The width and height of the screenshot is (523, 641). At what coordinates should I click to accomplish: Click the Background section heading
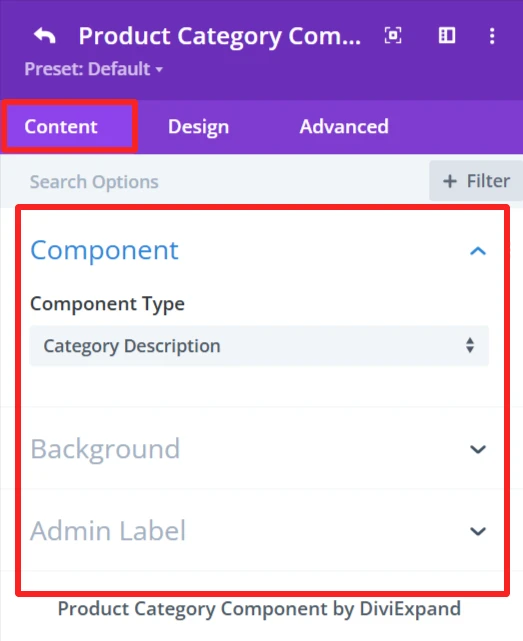[105, 449]
